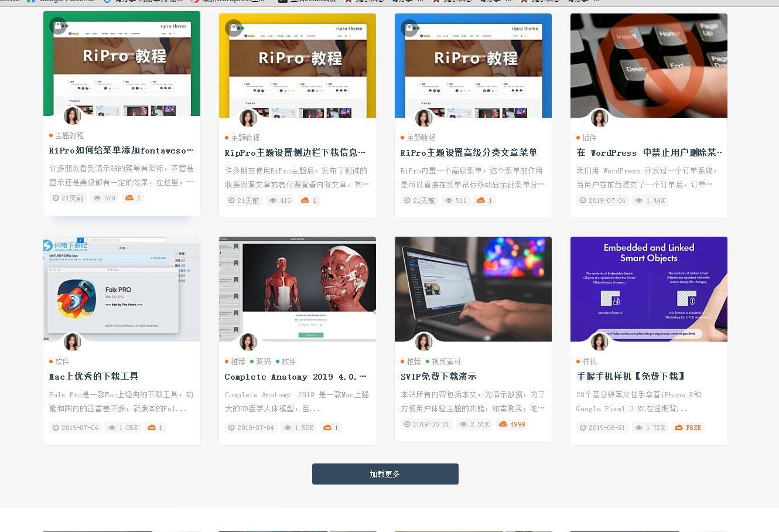779x532 pixels.
Task: Select the 源码 category tag
Action: (x=264, y=362)
